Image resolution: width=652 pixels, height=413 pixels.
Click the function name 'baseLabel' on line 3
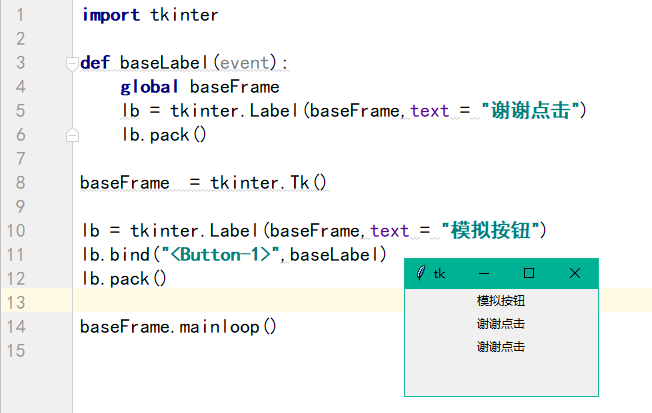coord(164,63)
